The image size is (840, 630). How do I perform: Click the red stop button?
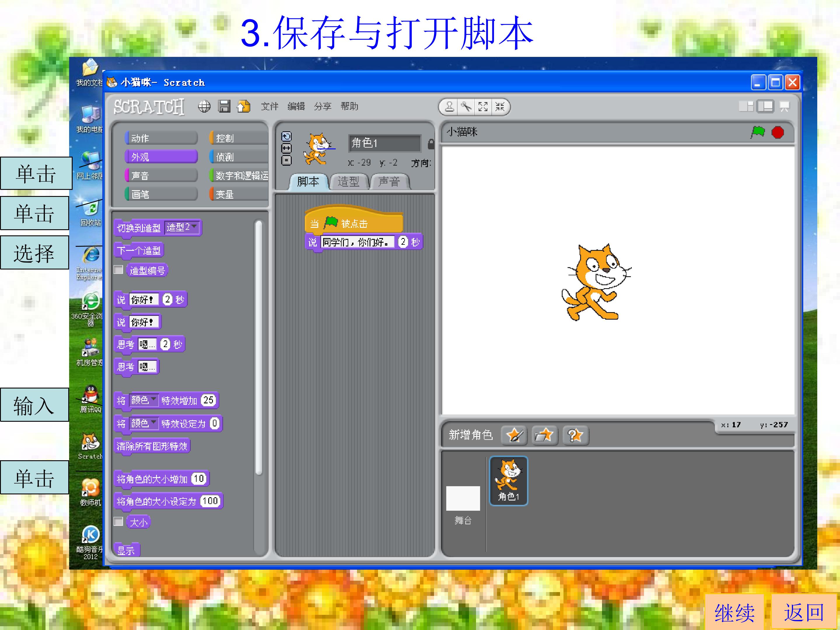pos(778,132)
